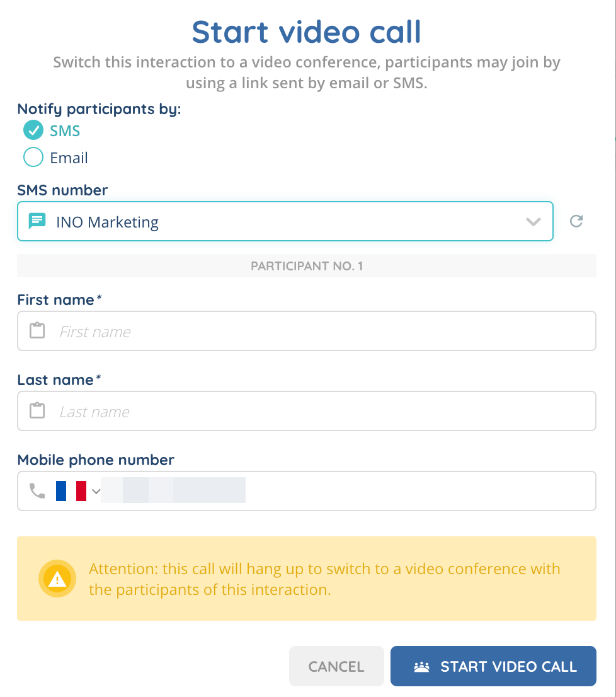Click the chat message icon in SMS number field

tap(38, 221)
